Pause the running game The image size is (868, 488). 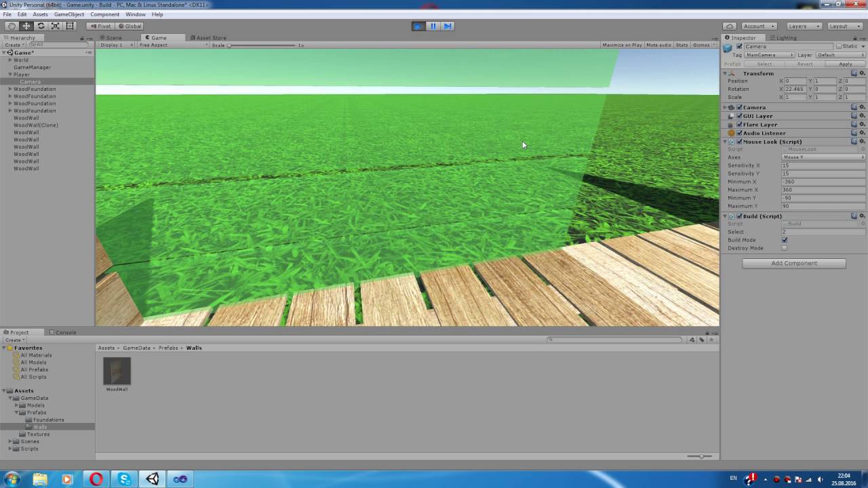tap(433, 26)
